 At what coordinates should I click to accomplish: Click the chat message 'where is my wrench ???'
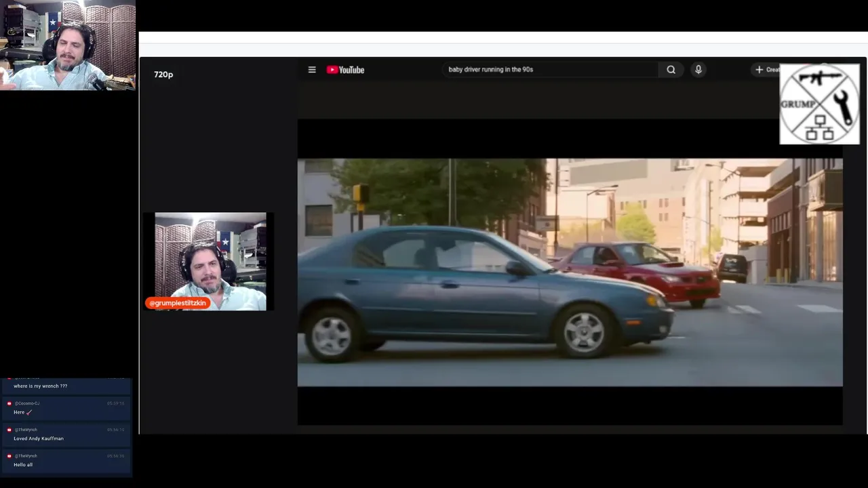41,386
